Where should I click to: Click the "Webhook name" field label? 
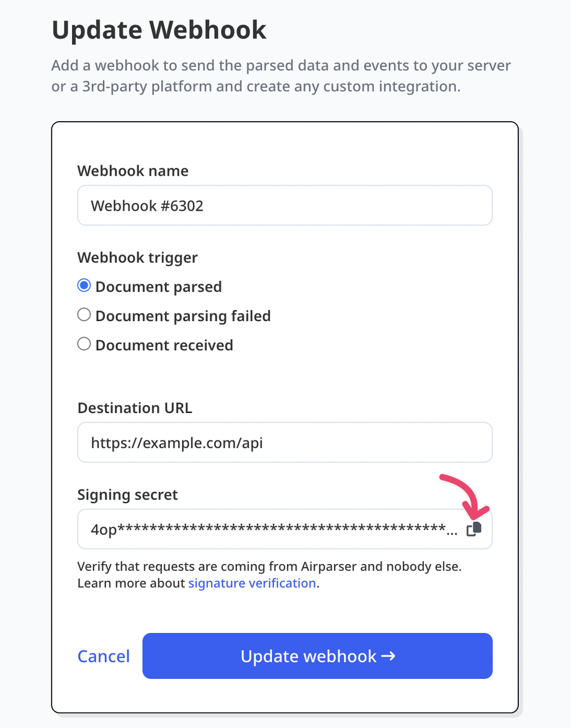coord(133,171)
